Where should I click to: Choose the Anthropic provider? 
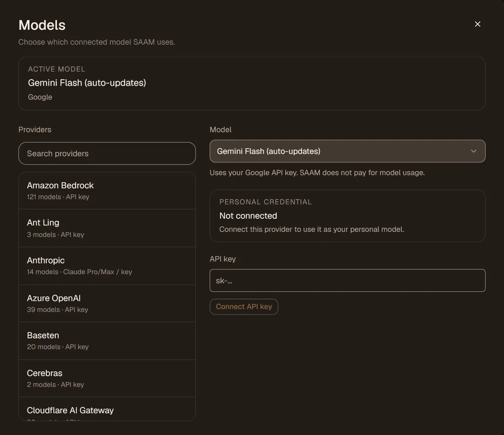[107, 266]
